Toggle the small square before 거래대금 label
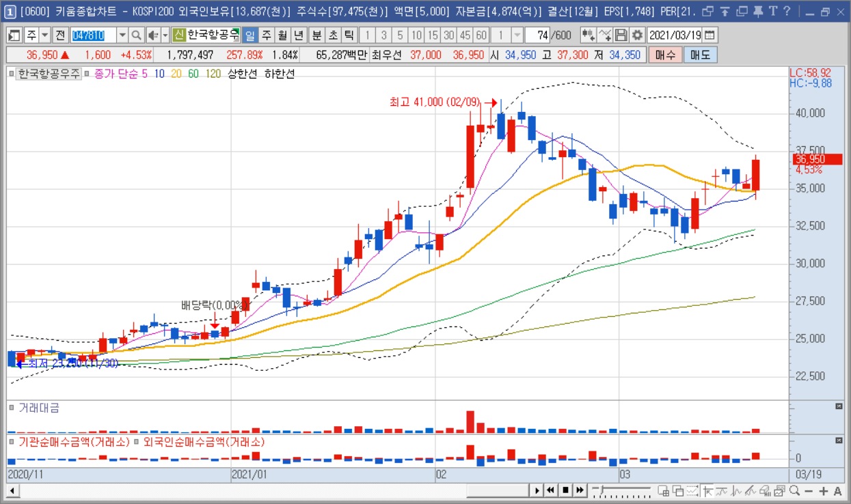The image size is (851, 504). coord(12,408)
